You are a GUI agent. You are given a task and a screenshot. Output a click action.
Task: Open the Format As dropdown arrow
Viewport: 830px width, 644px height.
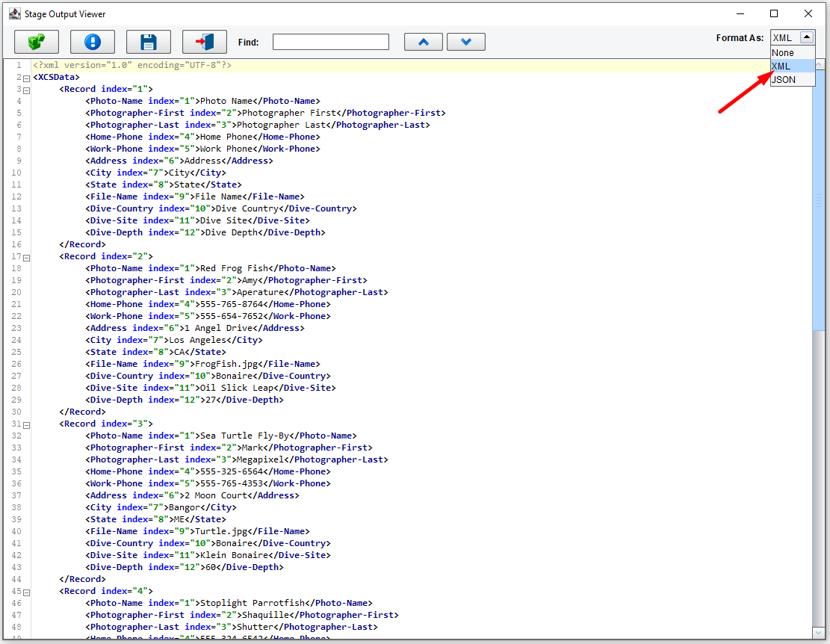click(807, 37)
